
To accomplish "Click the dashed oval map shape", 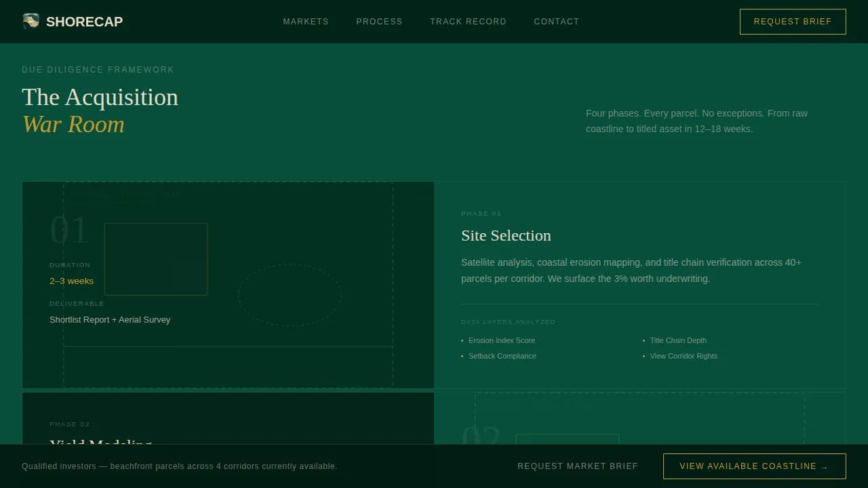I will [290, 296].
